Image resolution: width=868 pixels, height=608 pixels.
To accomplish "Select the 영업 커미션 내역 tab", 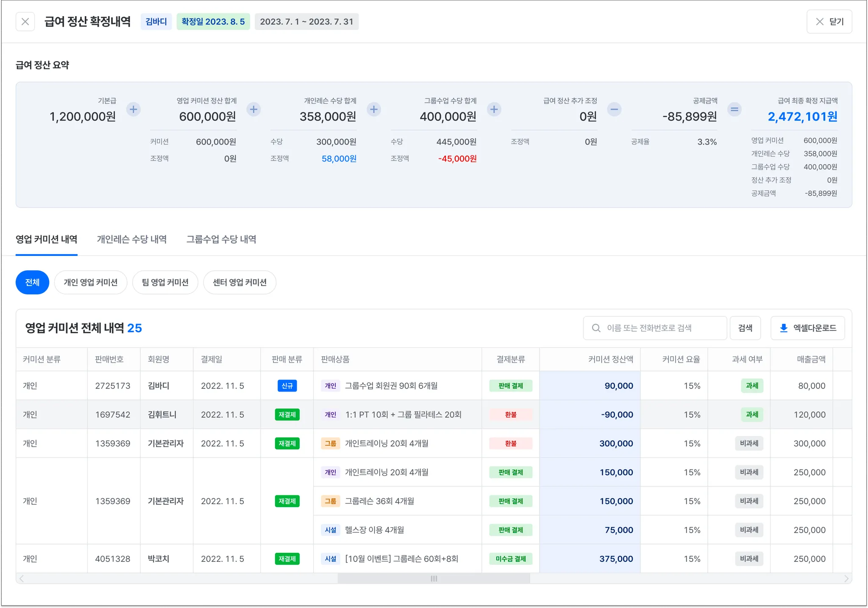I will coord(46,239).
